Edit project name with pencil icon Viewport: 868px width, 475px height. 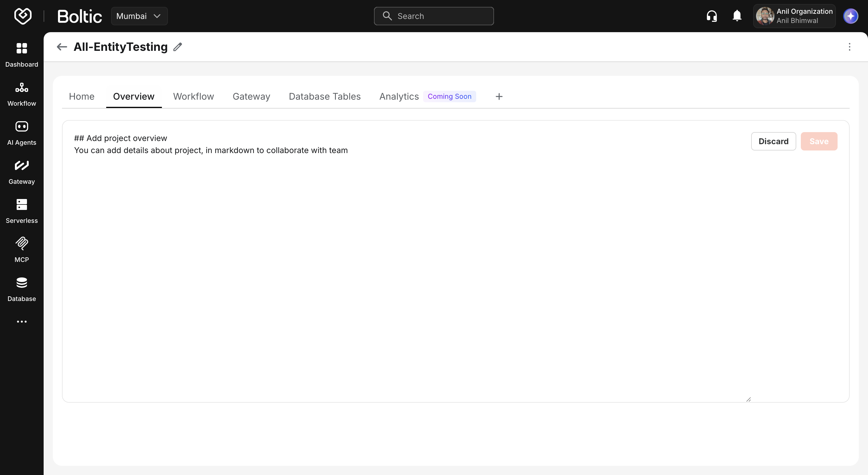pyautogui.click(x=178, y=47)
